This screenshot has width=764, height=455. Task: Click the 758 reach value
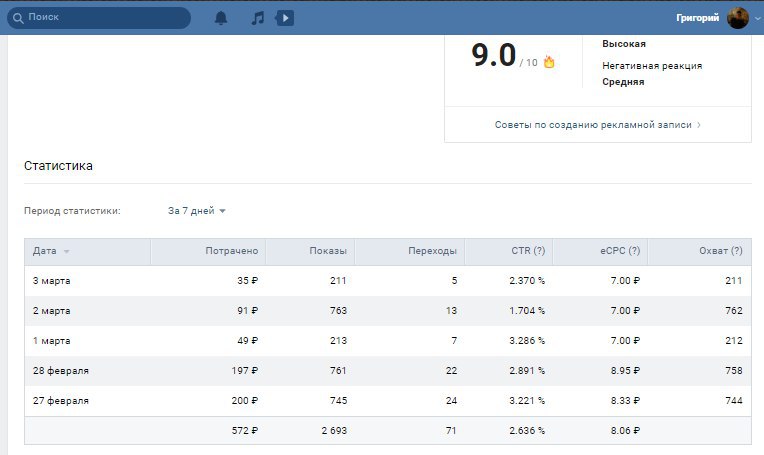734,371
